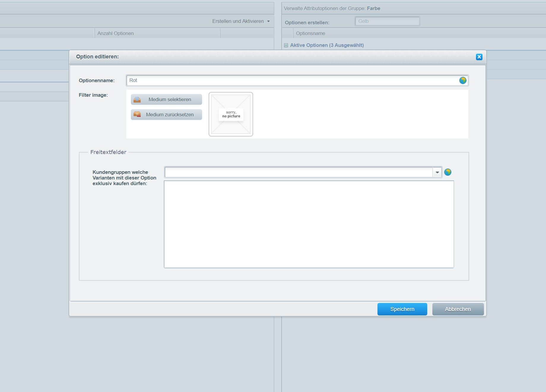Image resolution: width=546 pixels, height=392 pixels.
Task: Click the globe translation icon in Optionenname field
Action: pyautogui.click(x=463, y=80)
